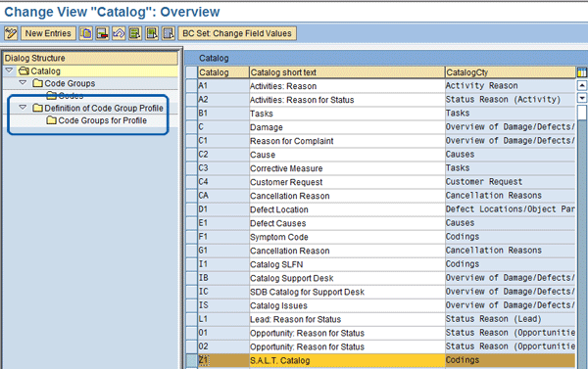Collapse the Code Groups node triangle

pos(23,83)
